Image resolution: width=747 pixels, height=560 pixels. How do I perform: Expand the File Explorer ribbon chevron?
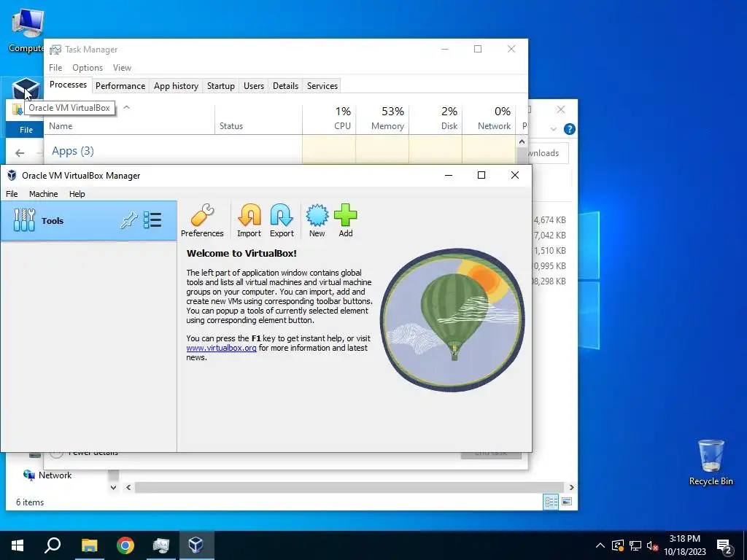[553, 129]
